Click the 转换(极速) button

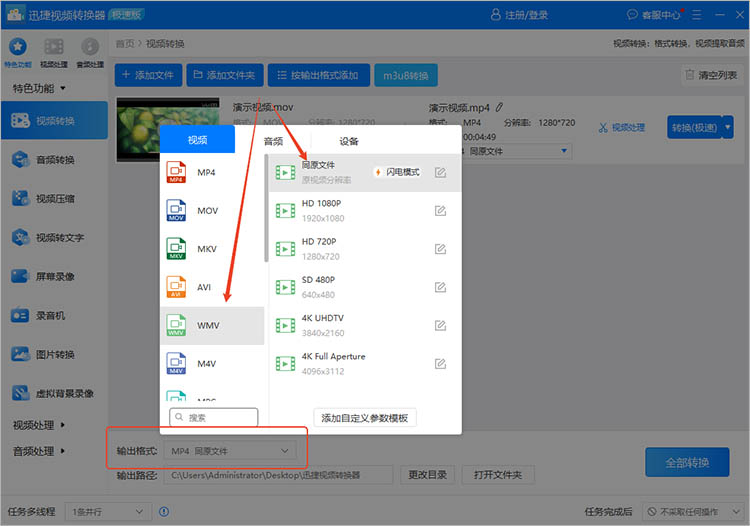coord(695,127)
